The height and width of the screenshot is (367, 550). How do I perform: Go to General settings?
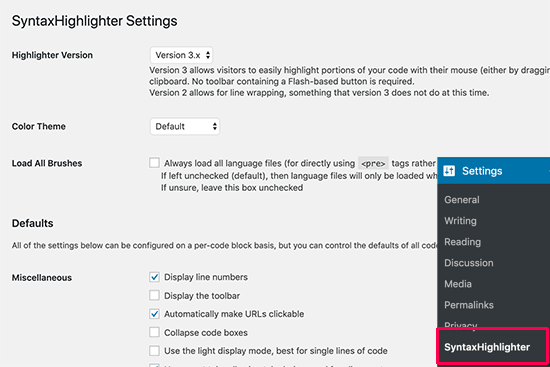pyautogui.click(x=462, y=200)
